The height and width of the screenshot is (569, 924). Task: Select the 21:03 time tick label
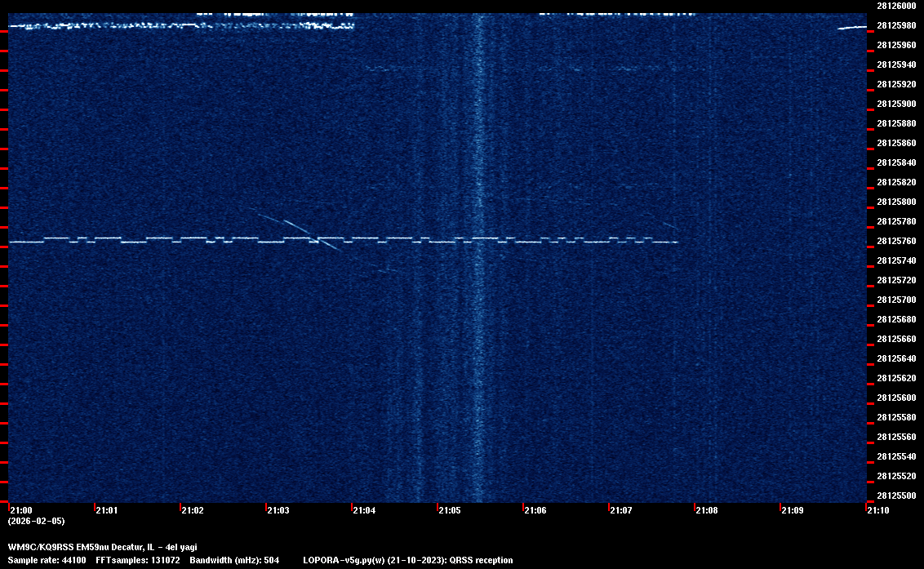(x=278, y=510)
